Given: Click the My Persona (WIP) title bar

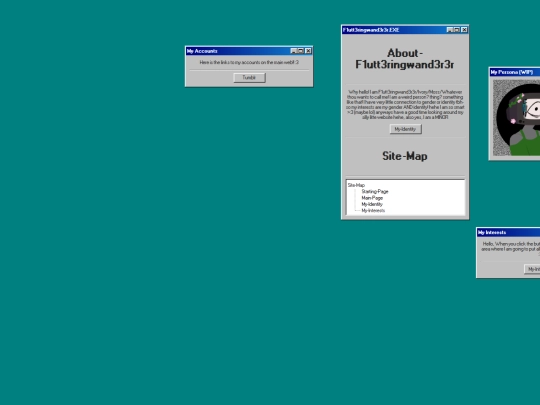Looking at the screenshot, I should click(515, 72).
